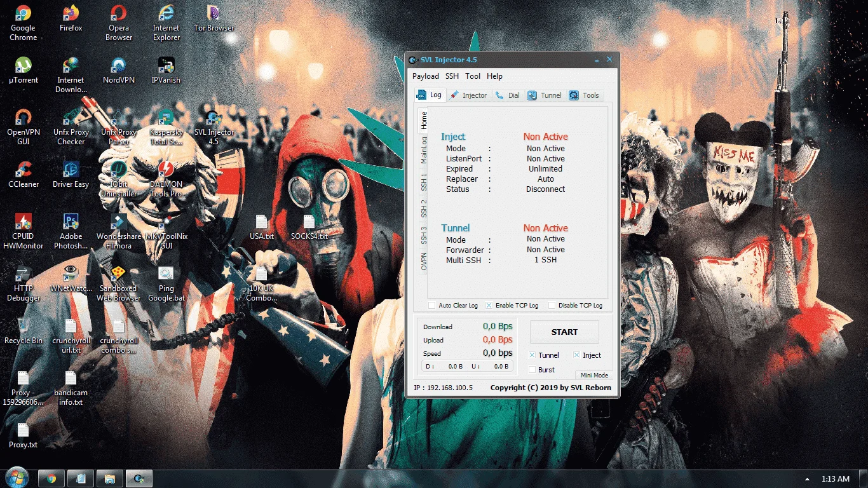Open the Help menu
Screen dimensions: 868x488
[x=494, y=76]
